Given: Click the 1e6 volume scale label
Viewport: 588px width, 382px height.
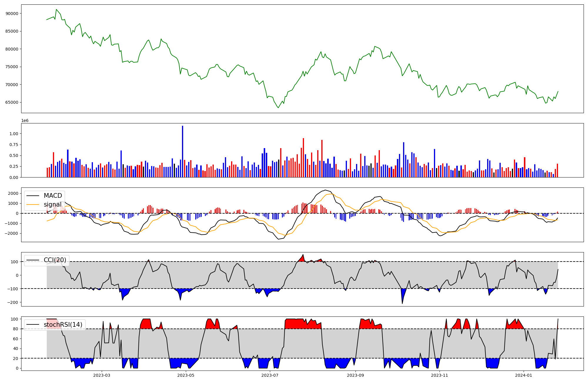Looking at the screenshot, I should [25, 121].
